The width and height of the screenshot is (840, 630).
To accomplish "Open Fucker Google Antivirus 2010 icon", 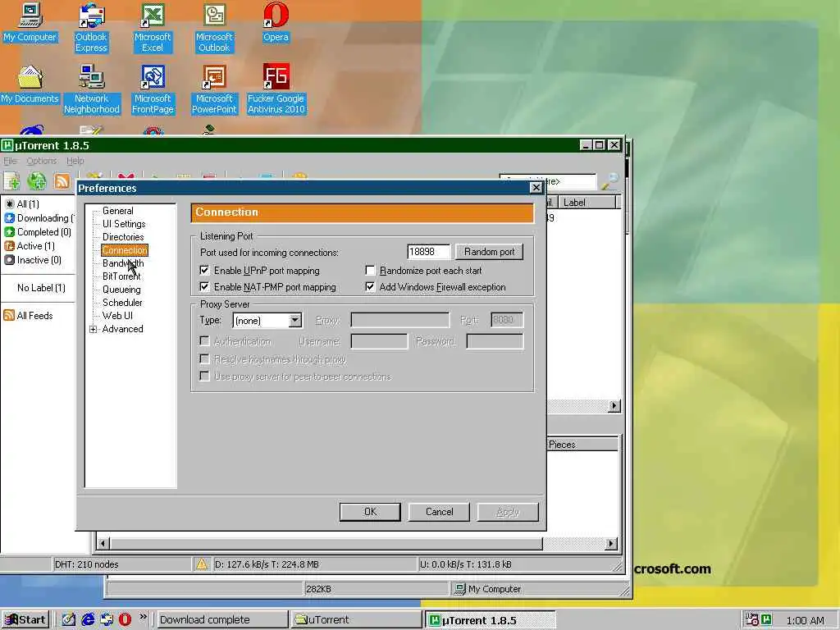I will [x=276, y=89].
